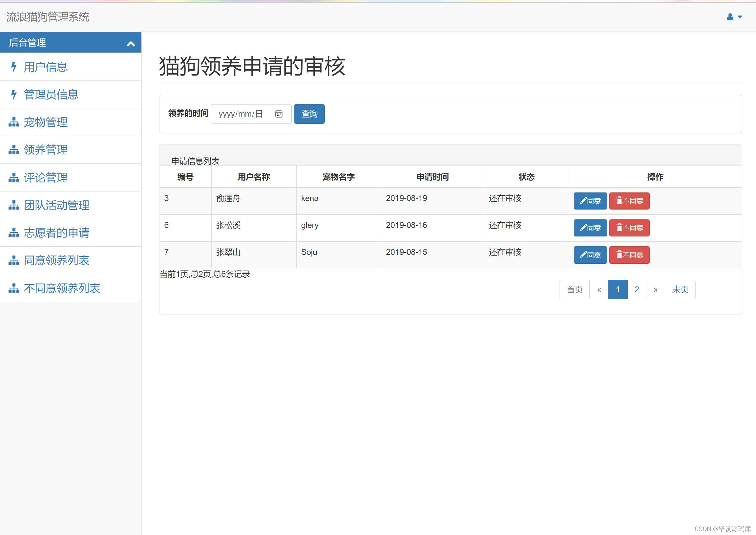
Task: Click the sitemap icon beside 同意领养列表
Action: (14, 260)
